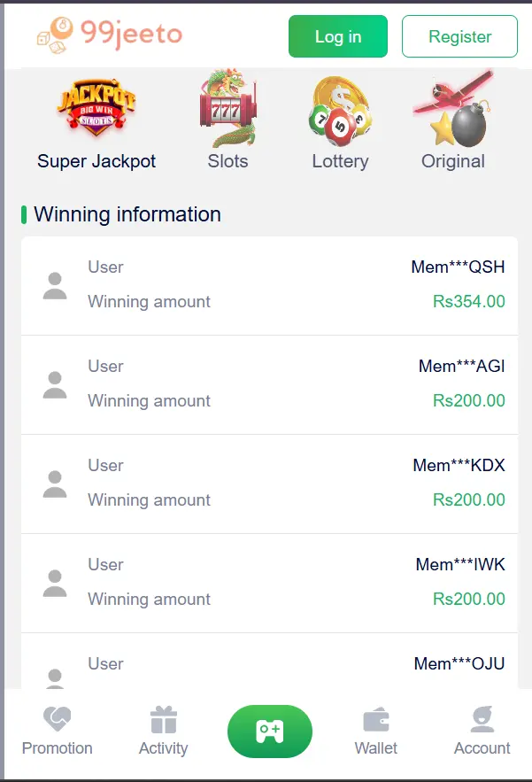The height and width of the screenshot is (782, 532).
Task: Click the Rs354.00 winning amount
Action: [x=468, y=301]
